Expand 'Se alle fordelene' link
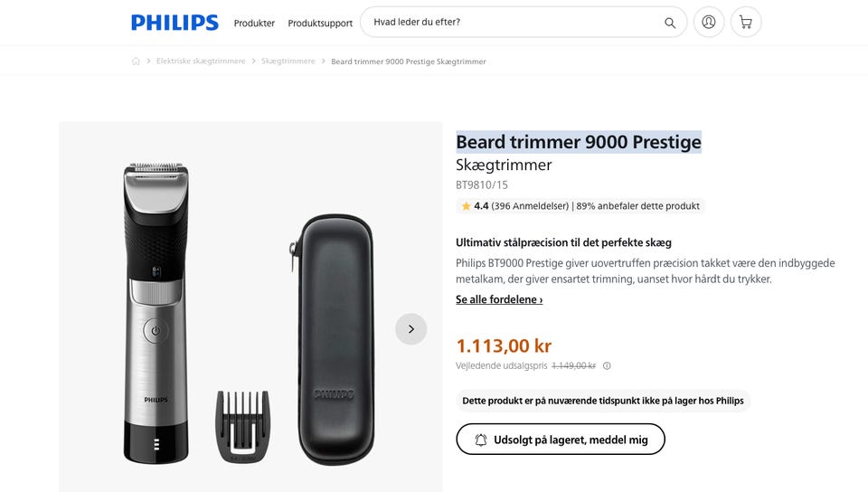The height and width of the screenshot is (492, 868). pos(499,299)
